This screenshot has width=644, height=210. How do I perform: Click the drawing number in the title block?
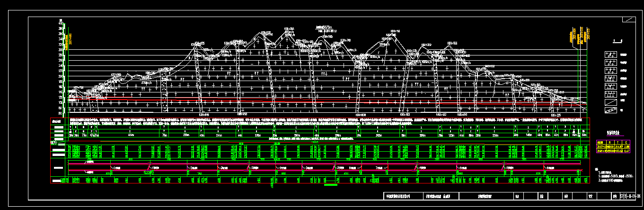coord(629,195)
